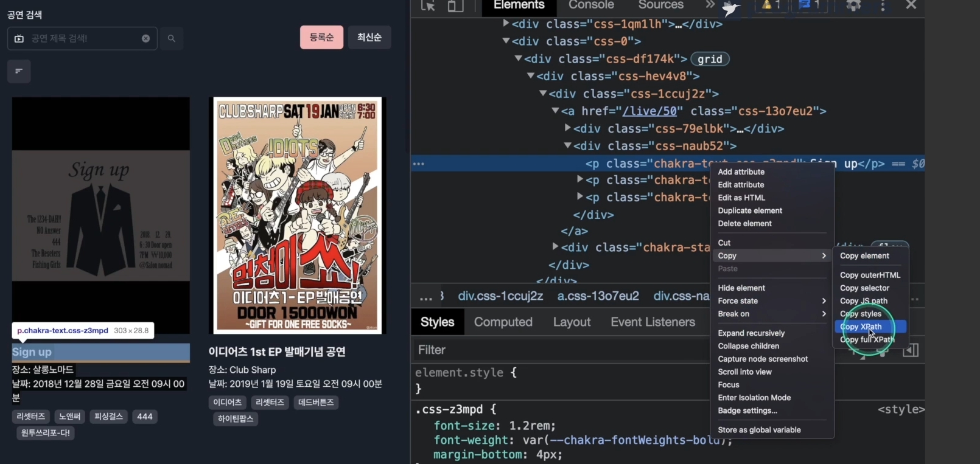Collapse the div css-naub52 node

pyautogui.click(x=567, y=145)
